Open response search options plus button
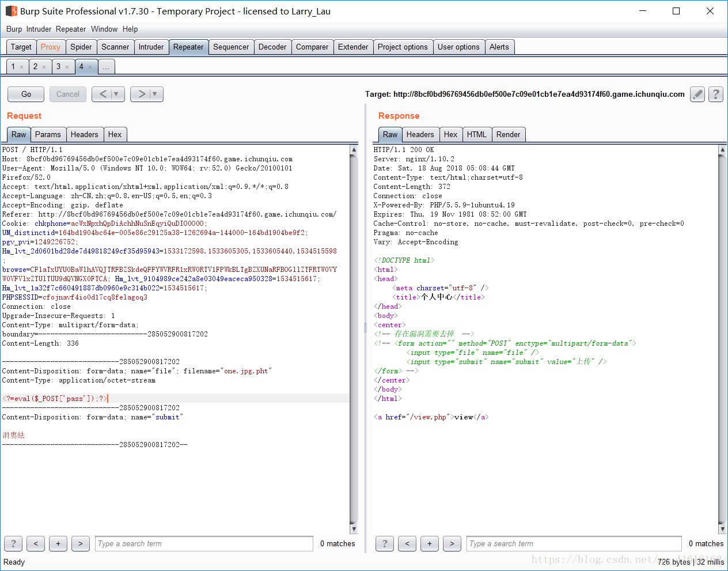The height and width of the screenshot is (571, 728). tap(430, 543)
